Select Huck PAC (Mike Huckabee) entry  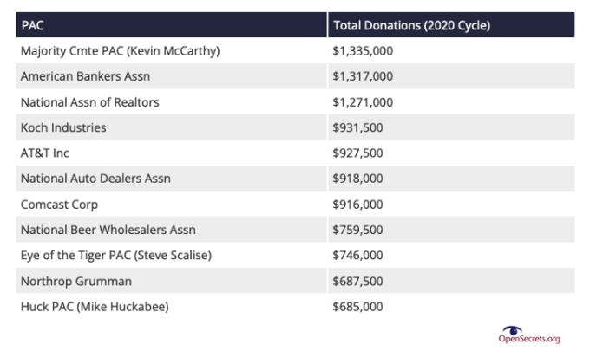coord(95,307)
